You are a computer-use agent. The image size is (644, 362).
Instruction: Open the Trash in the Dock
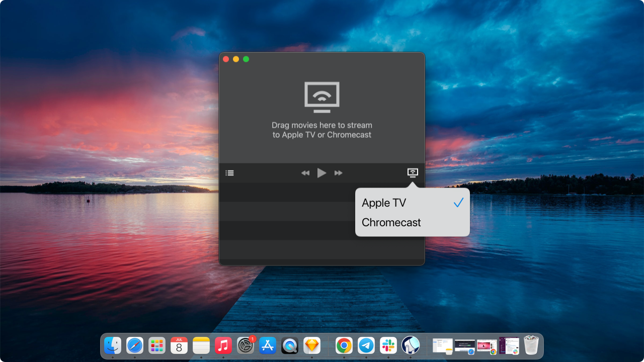531,345
